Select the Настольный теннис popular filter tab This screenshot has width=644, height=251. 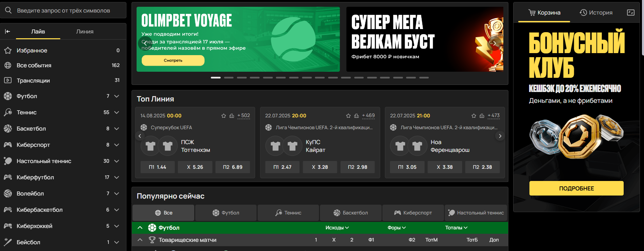476,213
